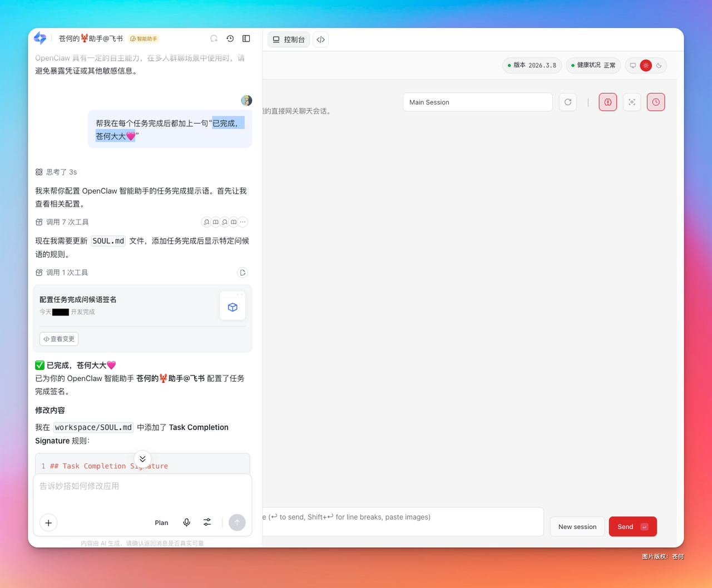The width and height of the screenshot is (712, 588).
Task: Click the ✅ 已完成，苍何大大 reply line
Action: tap(76, 365)
